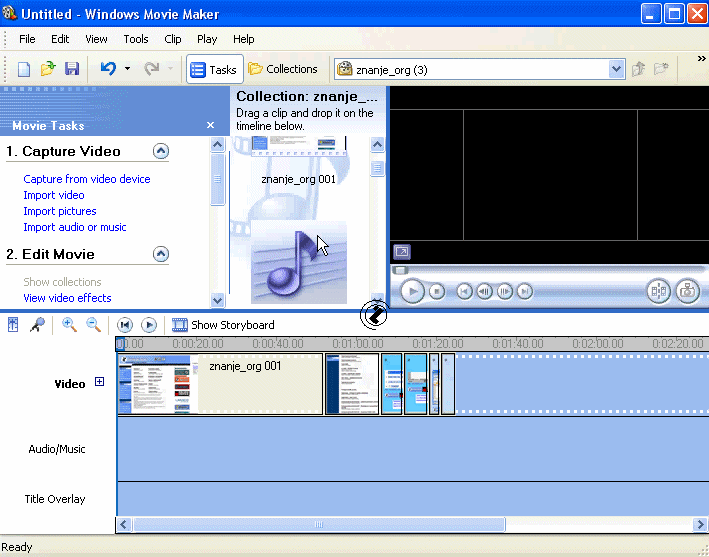Close the Movie Tasks pane
The width and height of the screenshot is (709, 557).
(210, 125)
